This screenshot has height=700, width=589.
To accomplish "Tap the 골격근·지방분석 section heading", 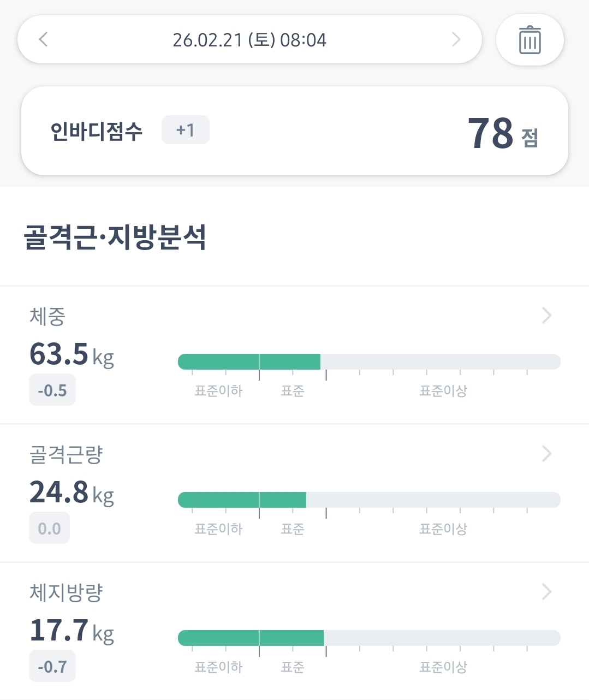I will coord(115,238).
